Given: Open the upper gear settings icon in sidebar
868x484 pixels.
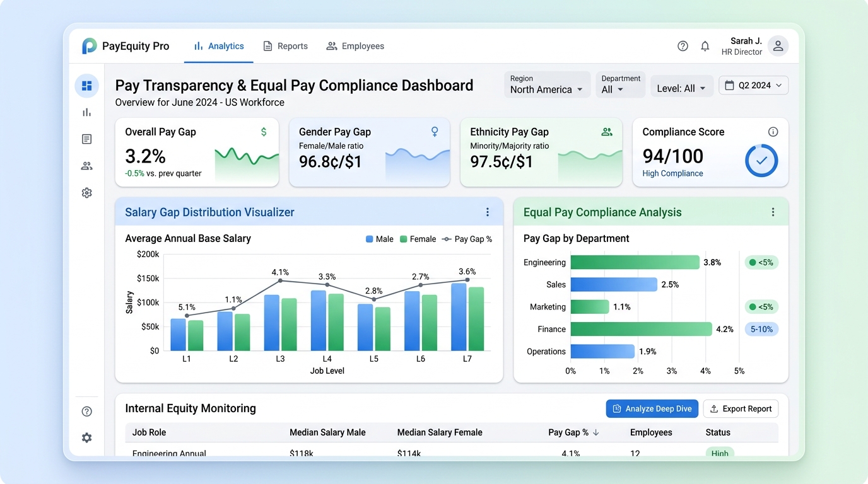Looking at the screenshot, I should coord(86,193).
